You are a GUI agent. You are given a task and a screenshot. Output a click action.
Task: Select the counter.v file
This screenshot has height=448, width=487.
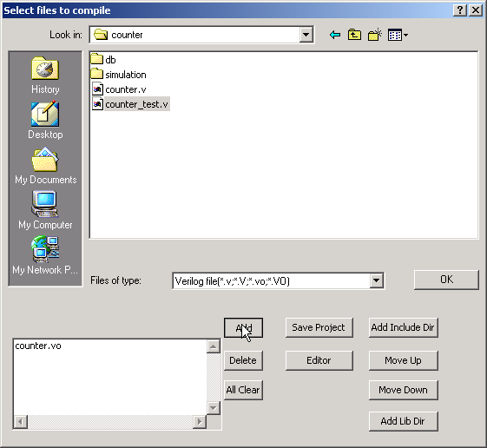pos(119,89)
